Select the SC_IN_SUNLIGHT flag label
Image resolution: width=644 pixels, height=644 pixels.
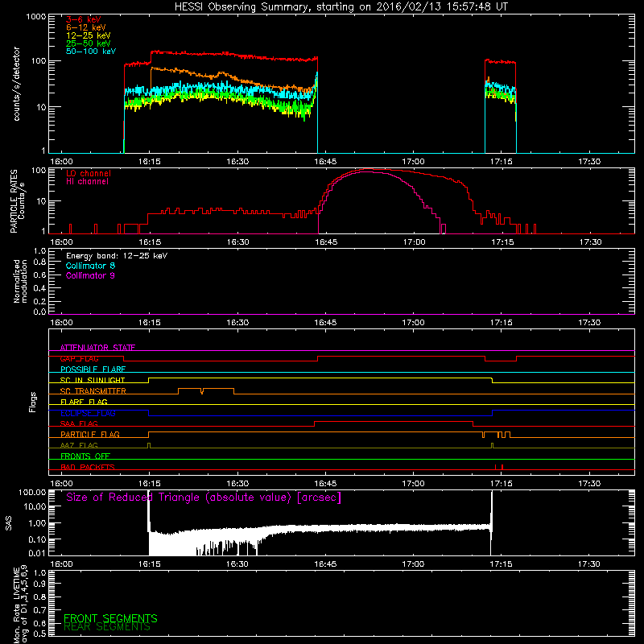coord(93,380)
